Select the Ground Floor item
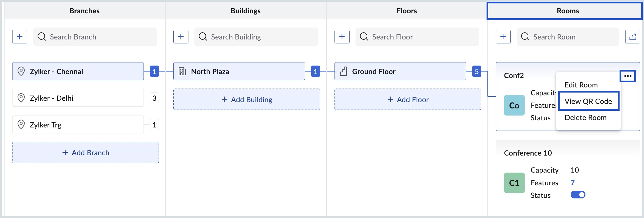The width and height of the screenshot is (644, 218). (400, 71)
